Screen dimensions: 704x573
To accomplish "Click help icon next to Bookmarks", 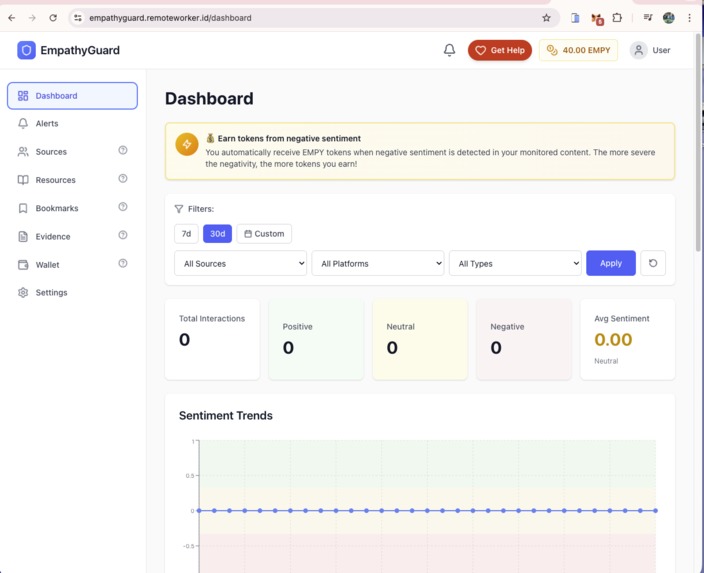I will [123, 207].
